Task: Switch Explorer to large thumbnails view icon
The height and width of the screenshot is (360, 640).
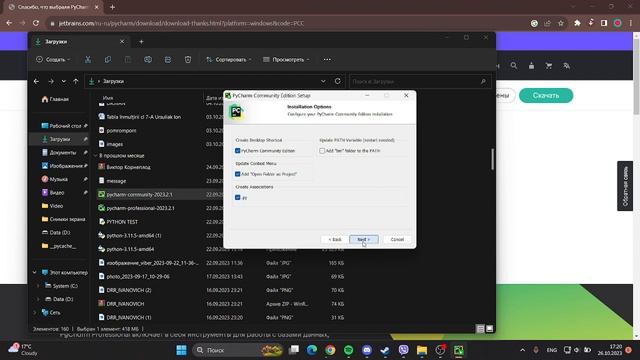Action: coord(489,329)
